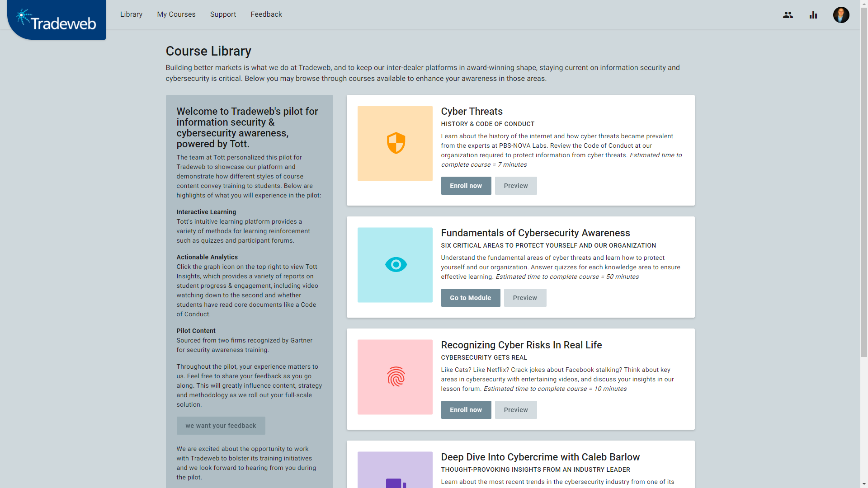
Task: Go to My Courses
Action: point(176,14)
